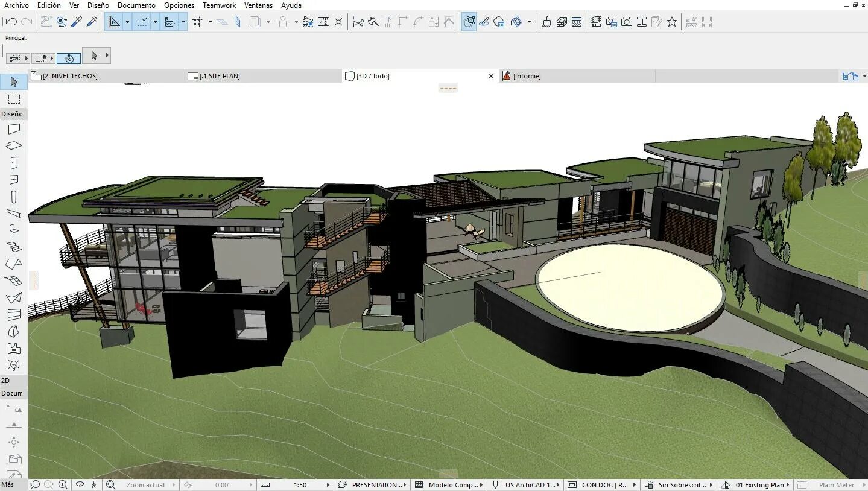Switch to the '2. NIVEL TECHOS' tab
The image size is (868, 491).
coord(107,76)
